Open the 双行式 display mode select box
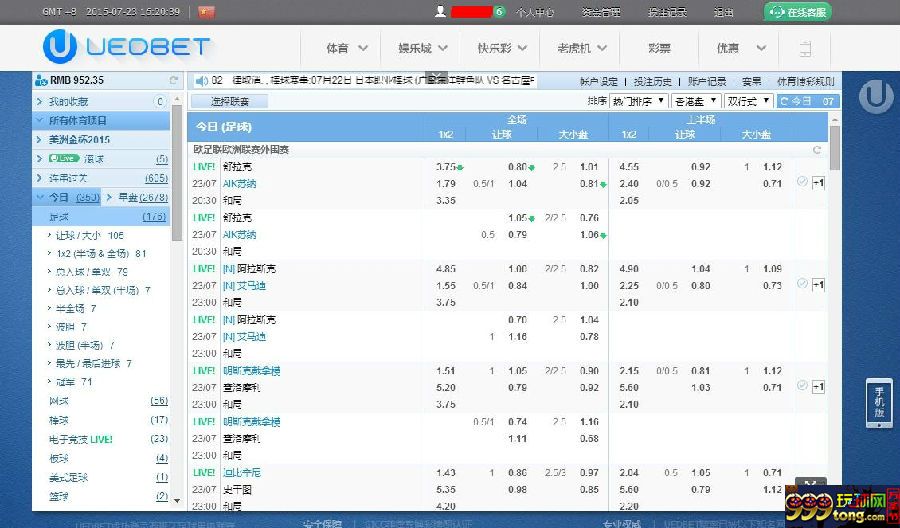This screenshot has height=528, width=900. [748, 101]
